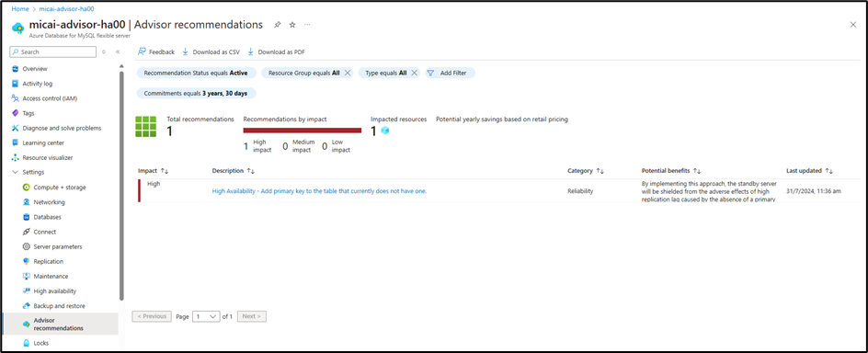Select Access control (IAM) icon
This screenshot has height=353, width=868.
click(x=16, y=98)
